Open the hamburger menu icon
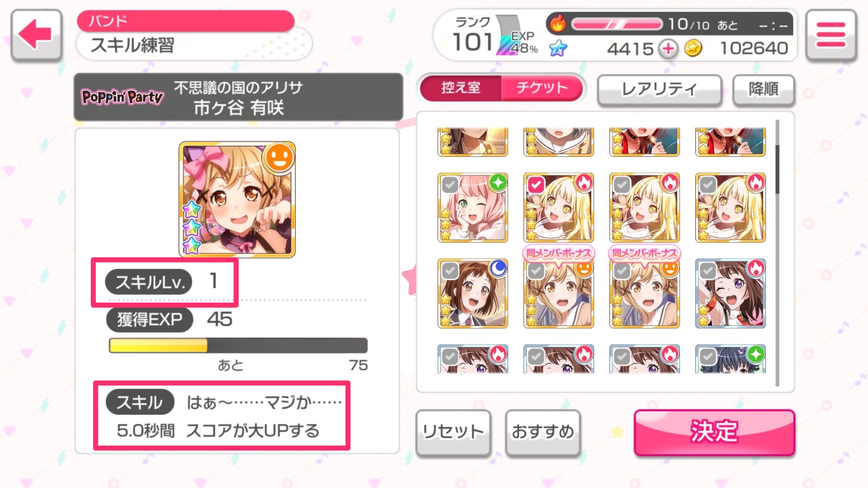This screenshot has width=868, height=488. (831, 35)
